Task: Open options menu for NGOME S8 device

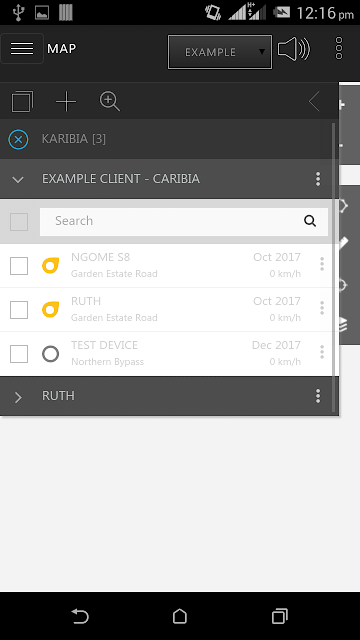Action: (322, 264)
